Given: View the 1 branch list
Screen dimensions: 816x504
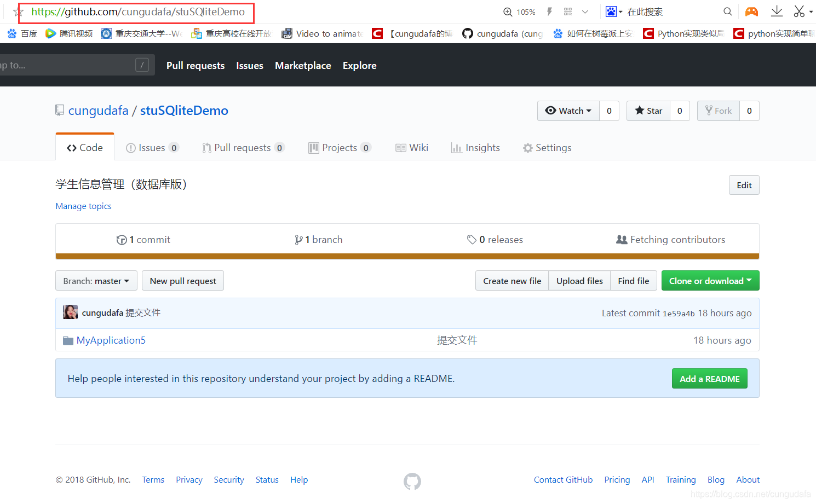Looking at the screenshot, I should [319, 240].
